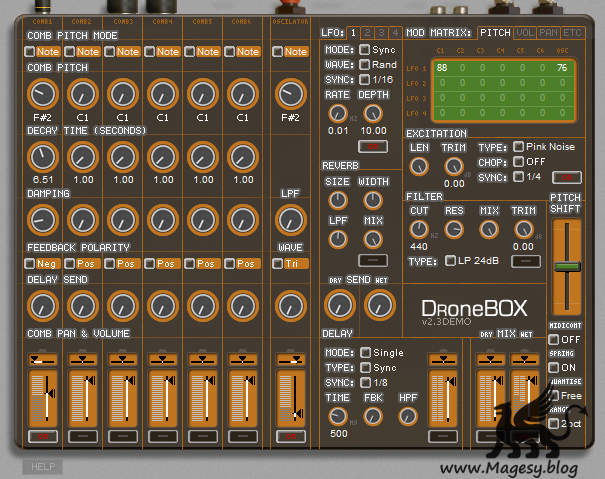Click the LFO Depth knob
605x479 pixels.
[x=373, y=113]
